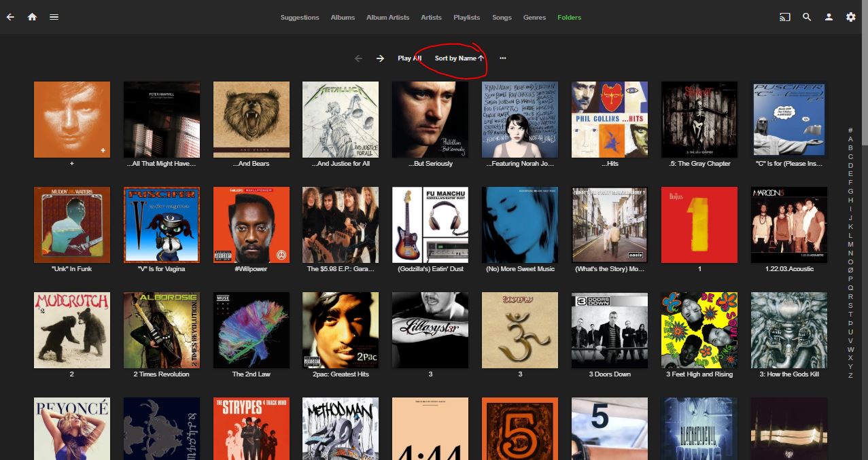Select the Folders tab
The width and height of the screenshot is (868, 460).
point(569,18)
